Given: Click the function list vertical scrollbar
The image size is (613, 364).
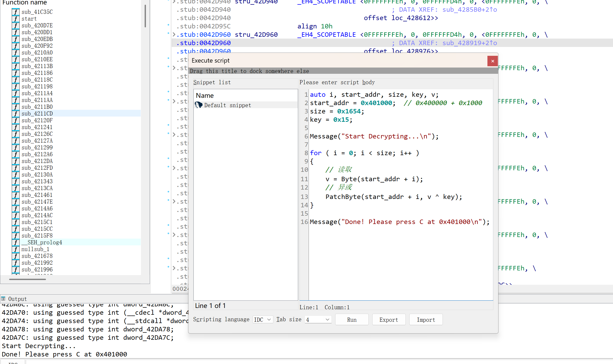Looking at the screenshot, I should tap(145, 16).
